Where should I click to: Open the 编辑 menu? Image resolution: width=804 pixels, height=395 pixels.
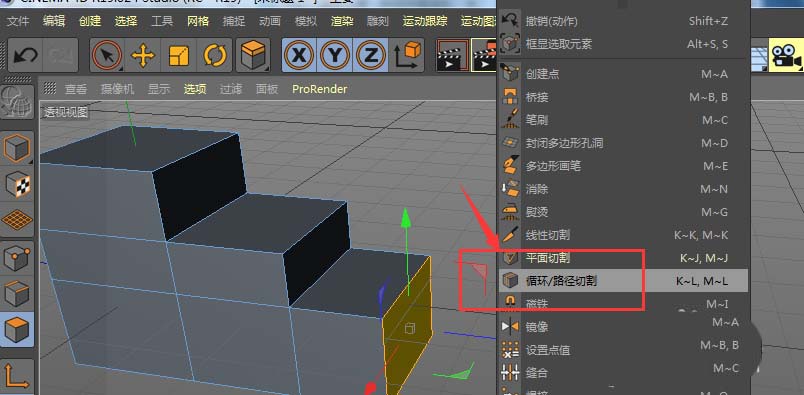[x=54, y=21]
